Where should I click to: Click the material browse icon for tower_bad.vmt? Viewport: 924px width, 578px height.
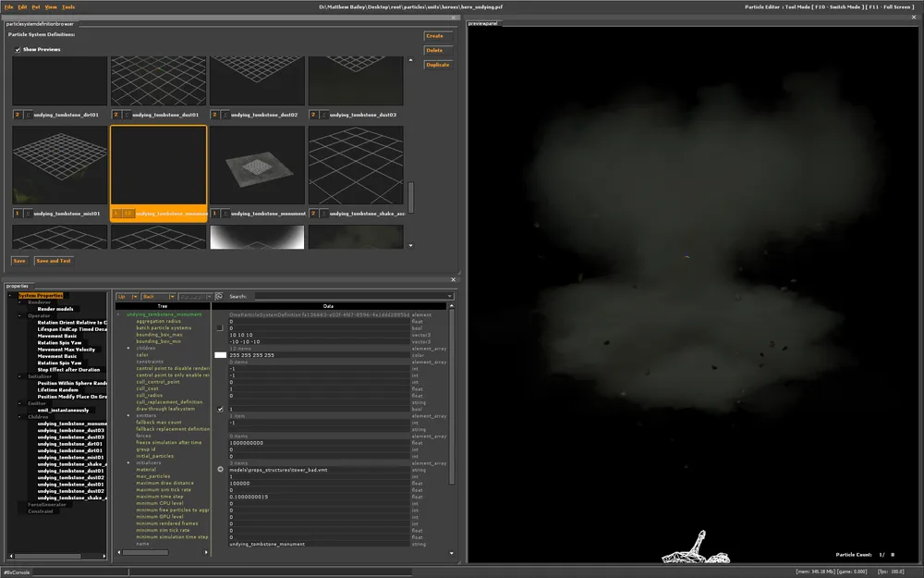(219, 470)
